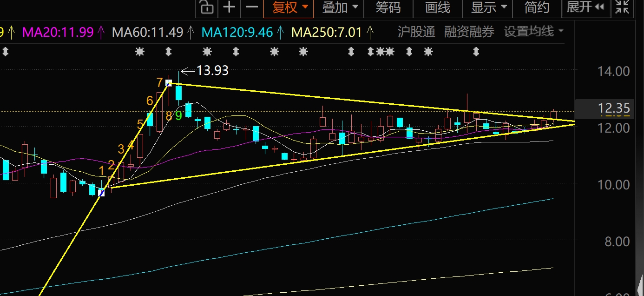Image resolution: width=644 pixels, height=296 pixels.
Task: Click the 13.93 high price label
Action: tap(212, 71)
